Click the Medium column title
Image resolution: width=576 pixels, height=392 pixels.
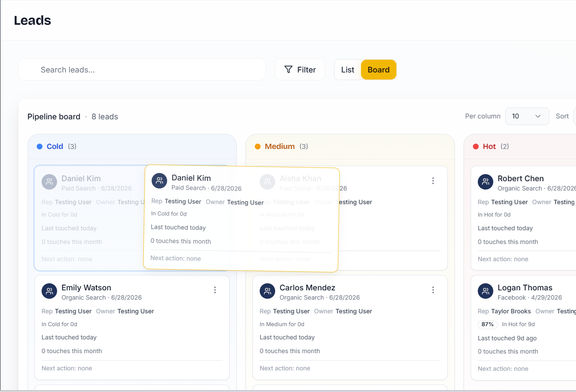pyautogui.click(x=280, y=146)
